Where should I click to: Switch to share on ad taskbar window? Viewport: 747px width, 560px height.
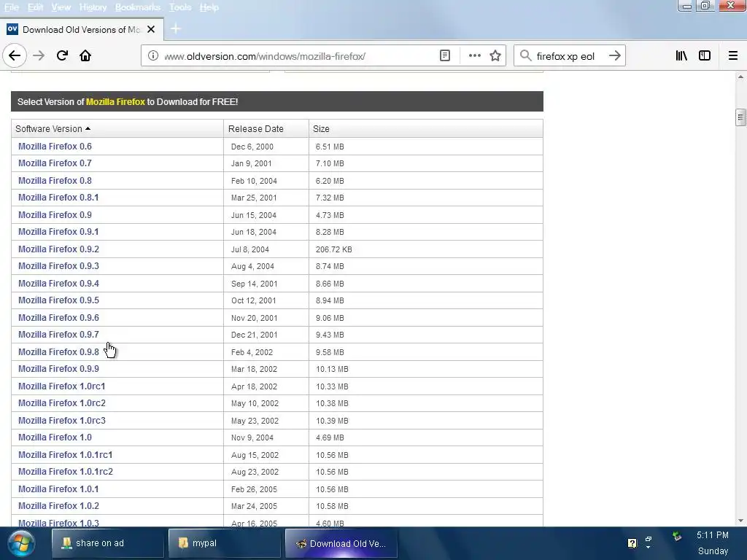tap(108, 543)
